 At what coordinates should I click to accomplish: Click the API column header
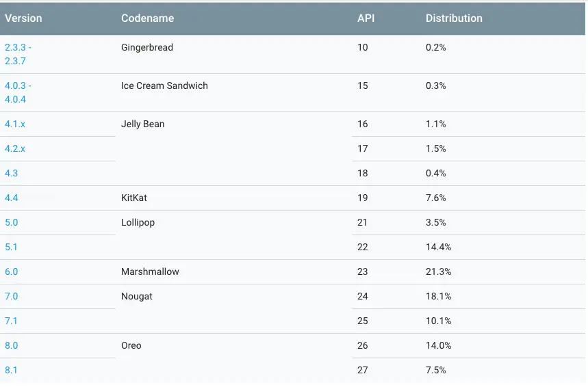click(366, 18)
